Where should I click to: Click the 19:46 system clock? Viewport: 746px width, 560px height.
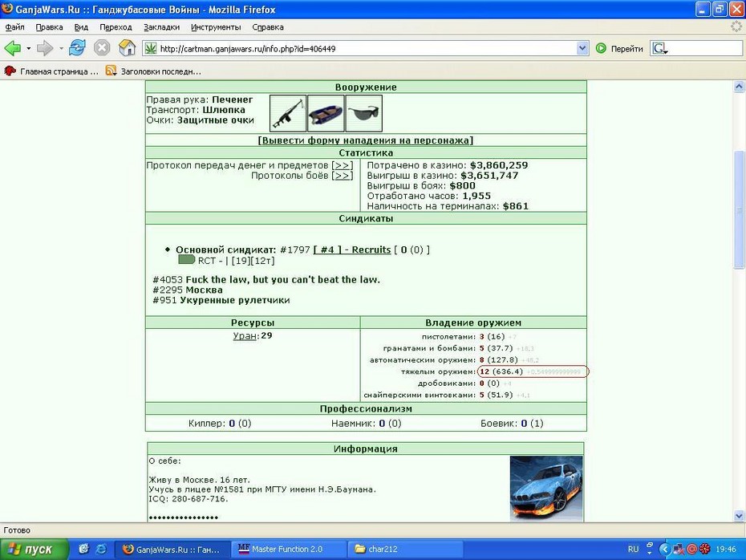pyautogui.click(x=726, y=550)
